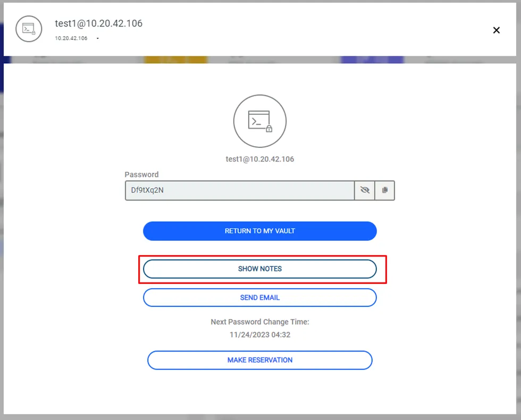Click the Password field label

(141, 174)
